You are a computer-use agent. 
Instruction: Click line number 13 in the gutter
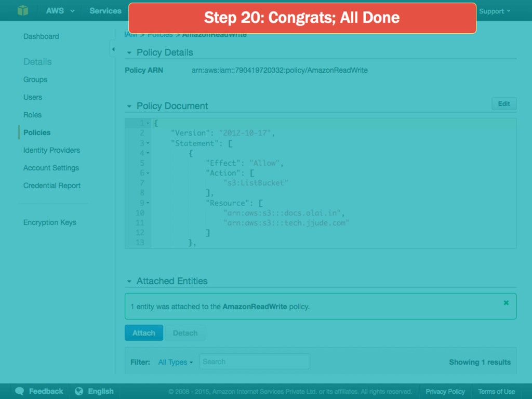click(x=140, y=243)
